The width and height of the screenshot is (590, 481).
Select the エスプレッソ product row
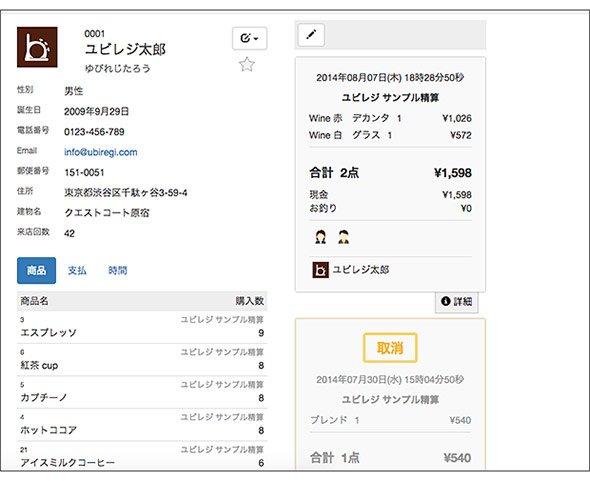click(x=142, y=327)
